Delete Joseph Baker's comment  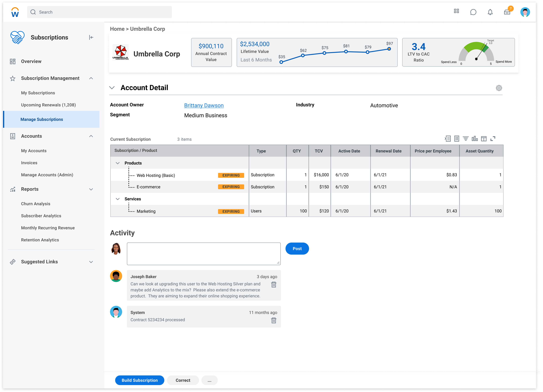coord(274,285)
